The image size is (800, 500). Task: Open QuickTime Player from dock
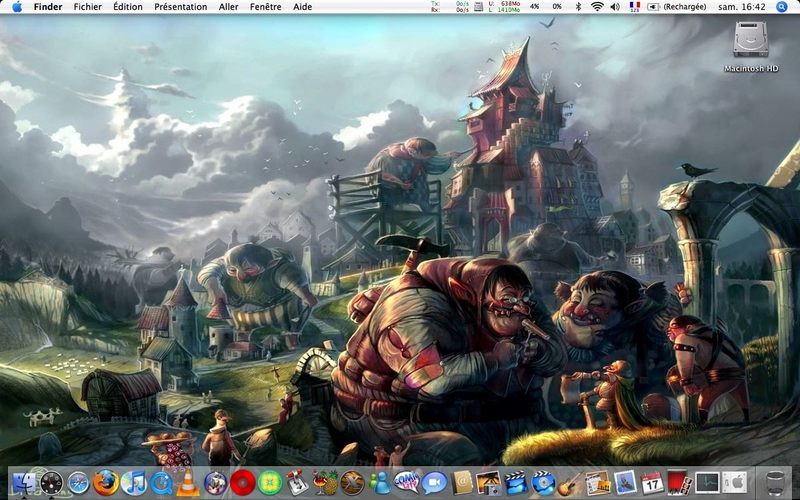[161, 483]
